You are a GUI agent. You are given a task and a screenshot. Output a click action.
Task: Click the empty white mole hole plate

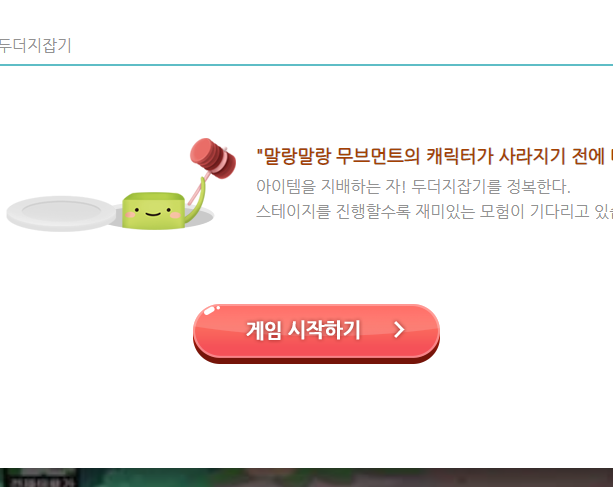click(x=61, y=213)
